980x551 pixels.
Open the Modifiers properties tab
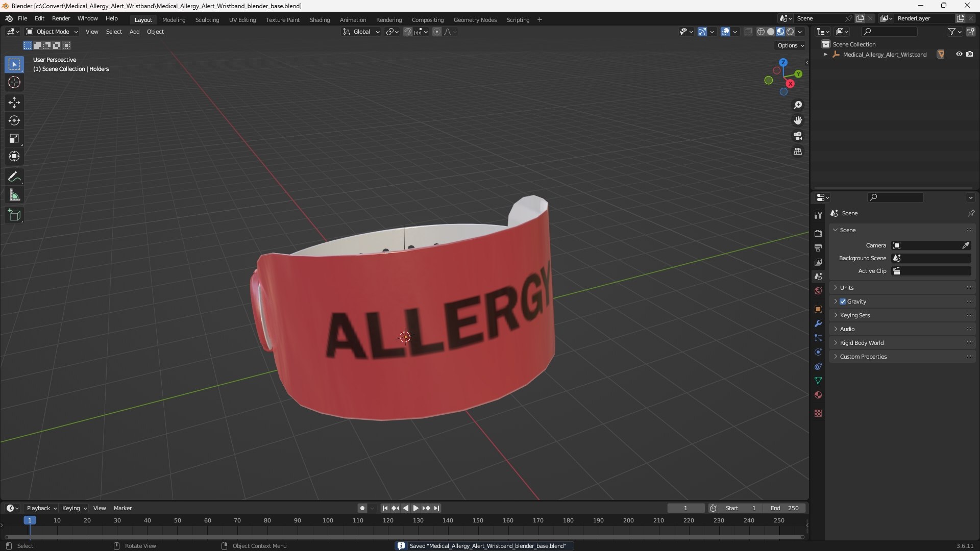(x=818, y=323)
